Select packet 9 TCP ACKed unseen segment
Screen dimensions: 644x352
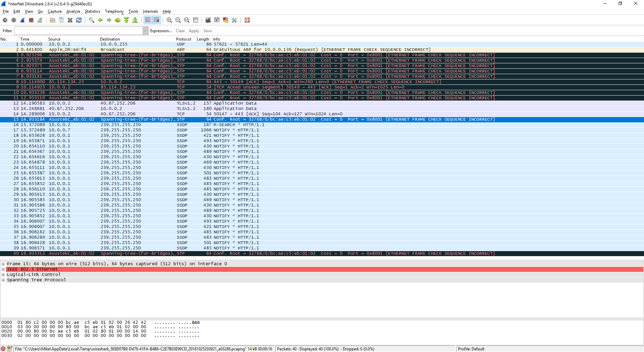[x=322, y=87]
